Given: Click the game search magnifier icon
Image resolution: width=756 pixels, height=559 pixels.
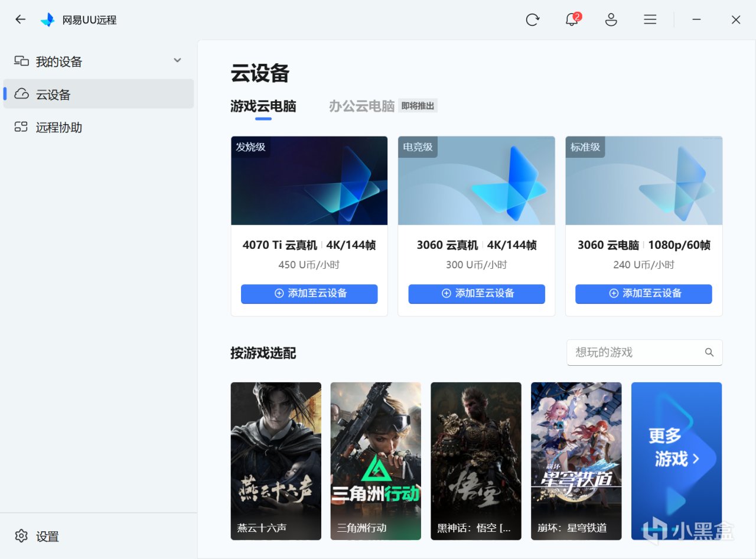Looking at the screenshot, I should click(x=709, y=352).
